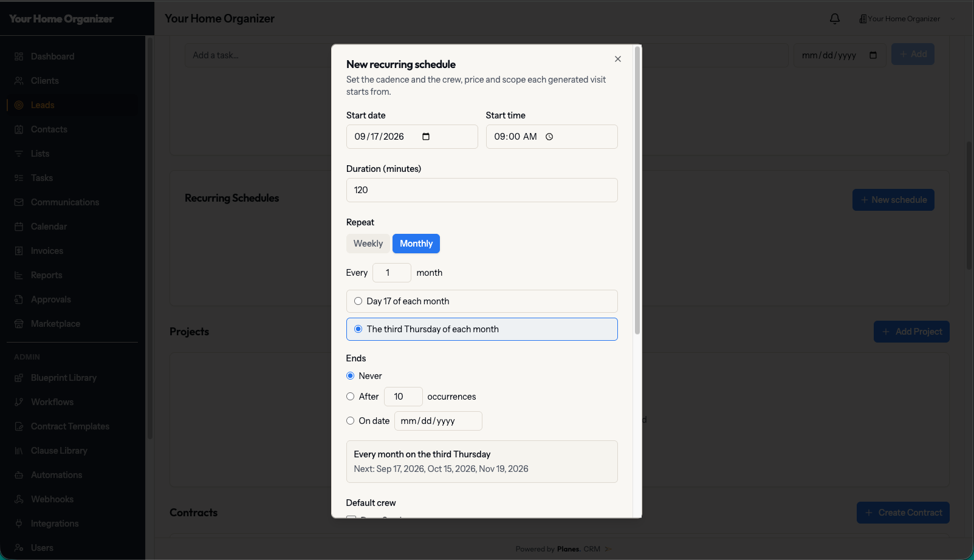Viewport: 974px width, 560px height.
Task: Click the dialog vertical scrollbar
Action: (637, 190)
